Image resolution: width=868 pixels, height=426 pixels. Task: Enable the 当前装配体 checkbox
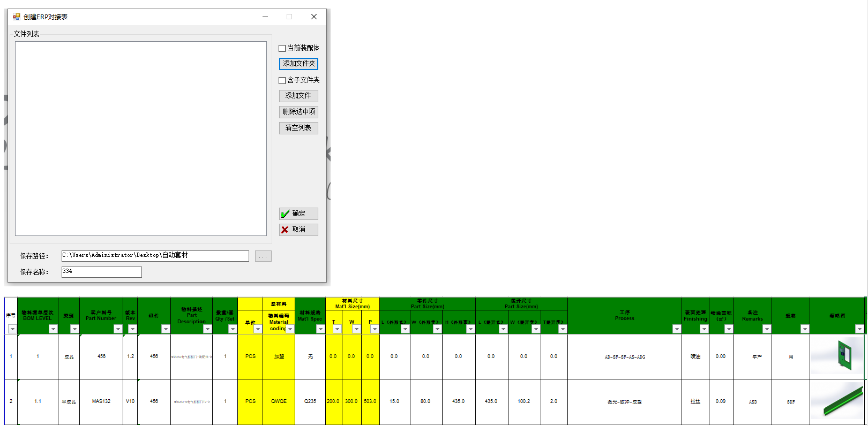(282, 48)
